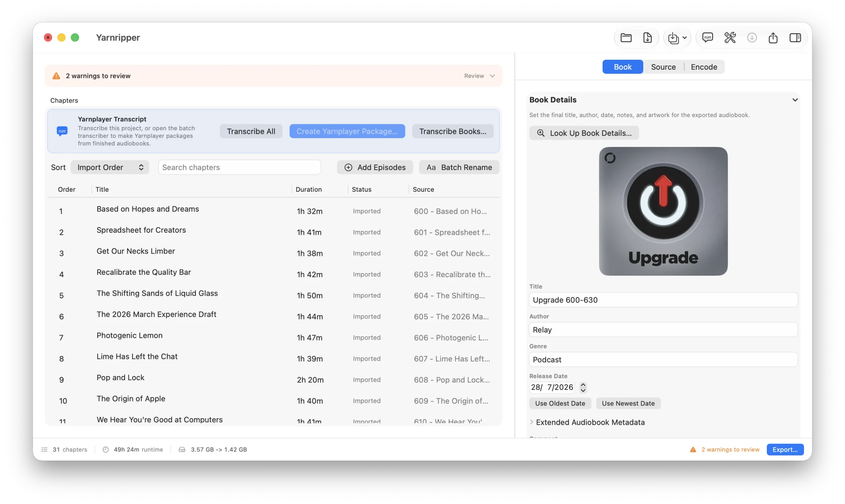Click Transcribe All button
Image resolution: width=845 pixels, height=504 pixels.
[x=251, y=131]
